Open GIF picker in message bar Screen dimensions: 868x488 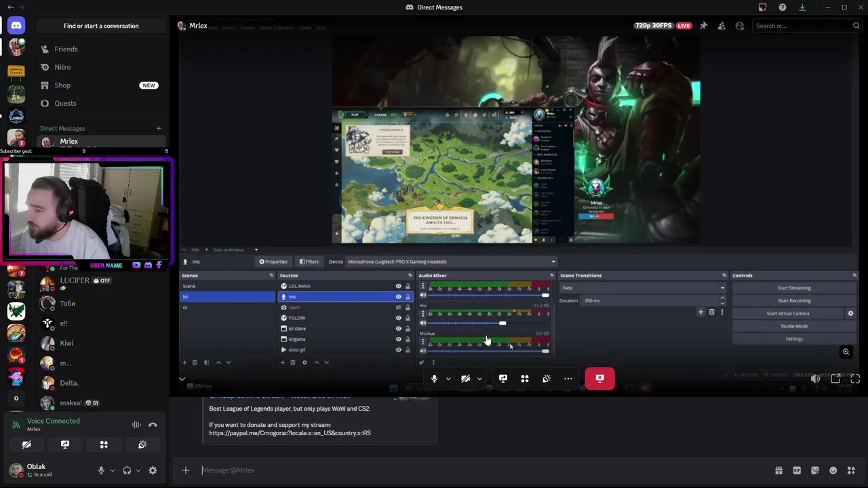[797, 470]
